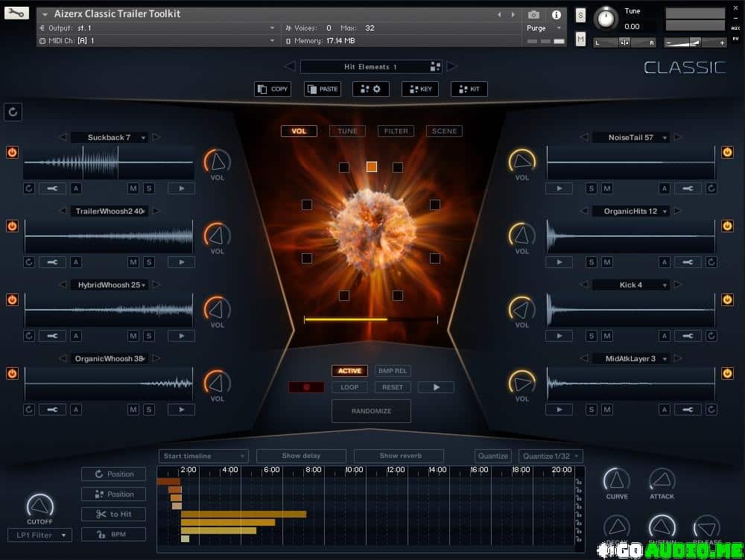Go to the previous Hit Elements preset
This screenshot has width=745, height=560.
click(x=290, y=66)
